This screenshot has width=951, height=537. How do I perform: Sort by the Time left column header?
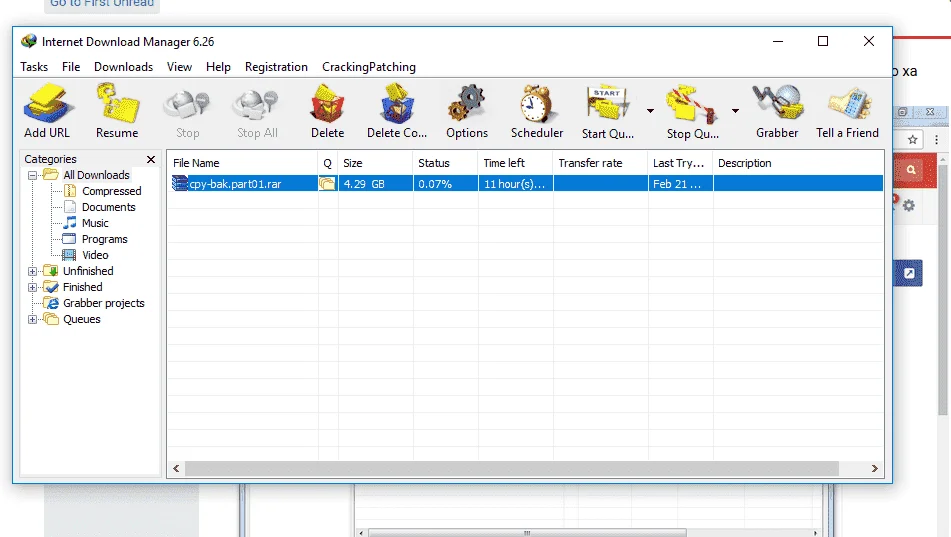pos(516,163)
